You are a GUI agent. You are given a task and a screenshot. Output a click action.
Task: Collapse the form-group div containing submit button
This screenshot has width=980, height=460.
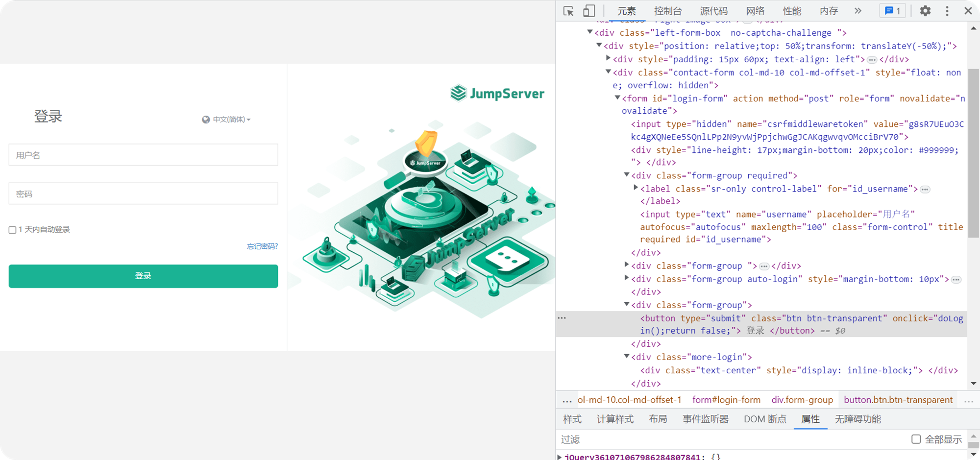point(626,304)
